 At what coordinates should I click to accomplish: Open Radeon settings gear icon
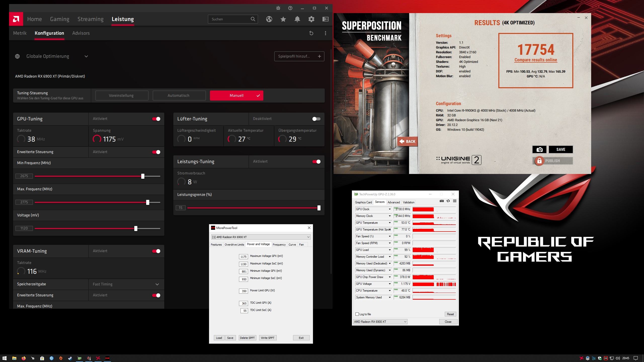[311, 19]
